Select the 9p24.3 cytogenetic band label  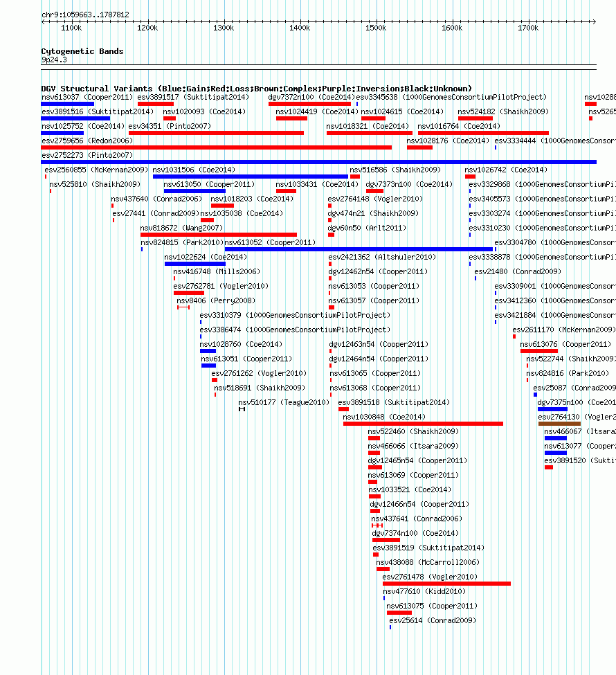54,60
